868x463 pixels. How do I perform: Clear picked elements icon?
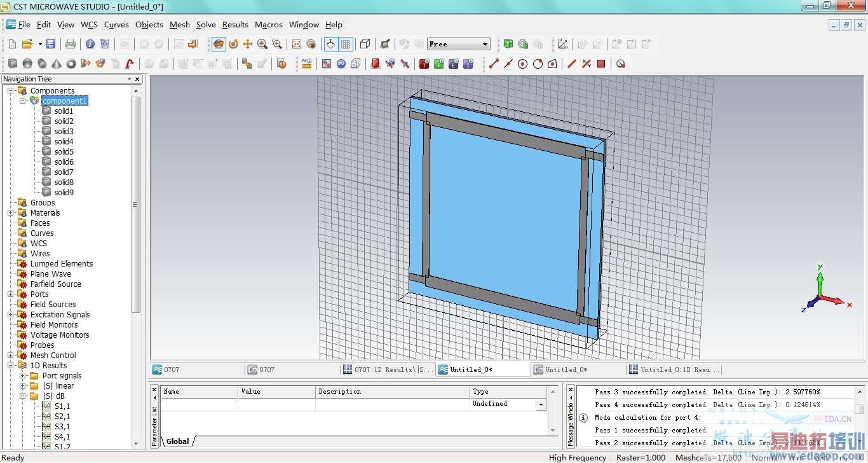coord(621,64)
